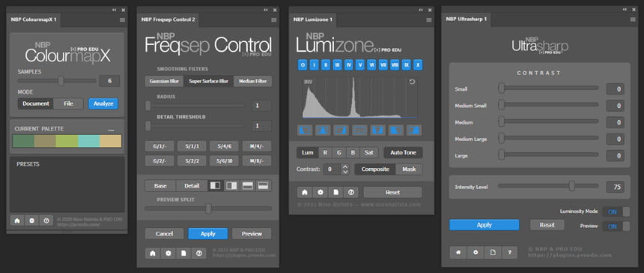This screenshot has height=273, width=644.
Task: Select horizontal split preview icon, third
Action: click(x=248, y=186)
